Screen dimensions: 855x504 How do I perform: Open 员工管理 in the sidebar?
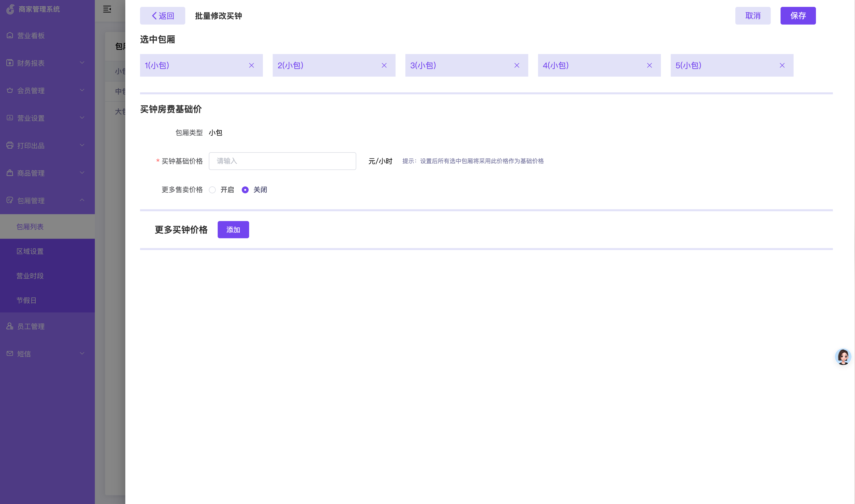click(x=47, y=326)
